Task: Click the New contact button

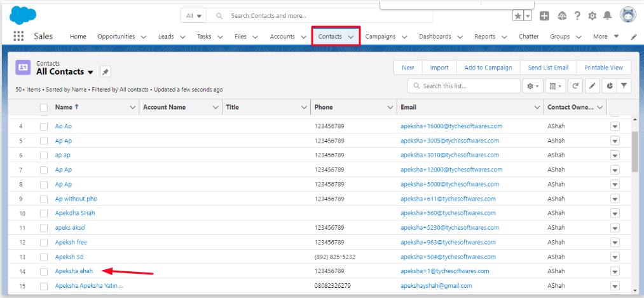Action: click(x=408, y=67)
